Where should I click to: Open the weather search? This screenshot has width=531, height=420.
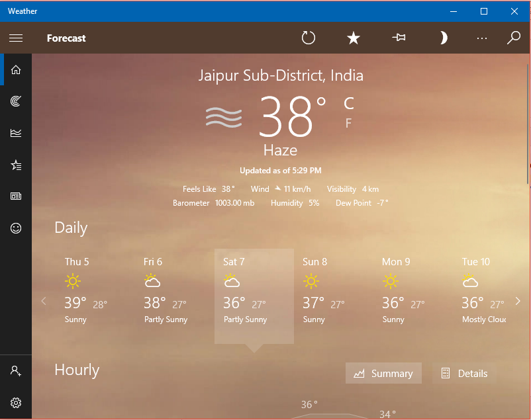click(514, 38)
